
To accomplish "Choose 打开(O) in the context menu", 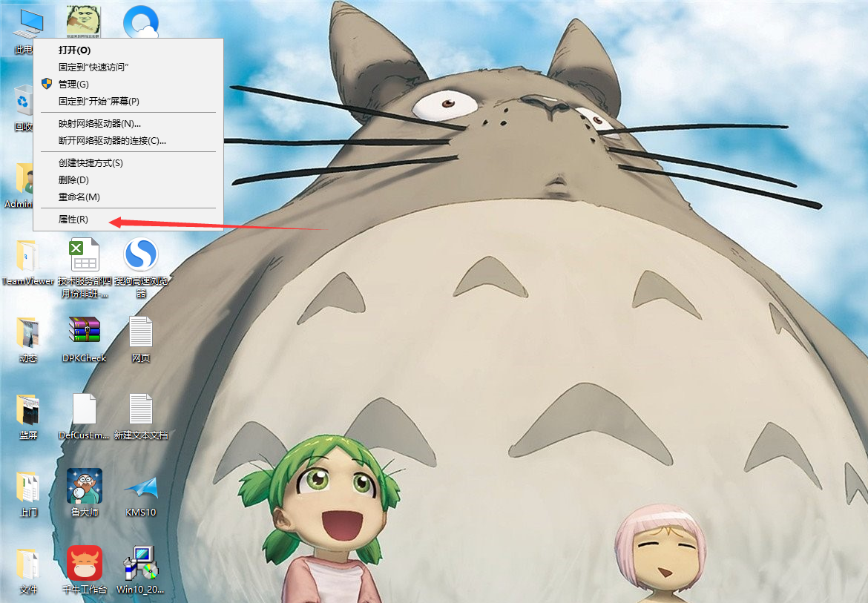I will (128, 50).
